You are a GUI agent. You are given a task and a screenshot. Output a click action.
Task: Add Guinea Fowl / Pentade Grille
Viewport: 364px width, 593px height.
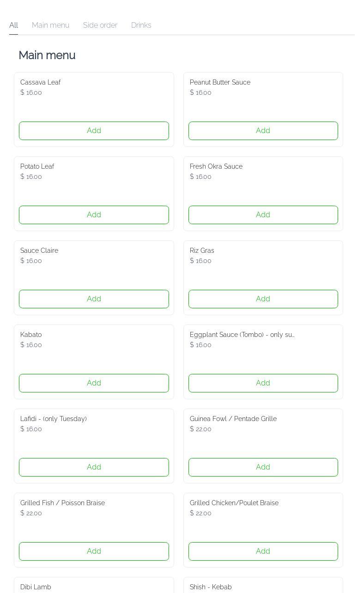tap(263, 467)
